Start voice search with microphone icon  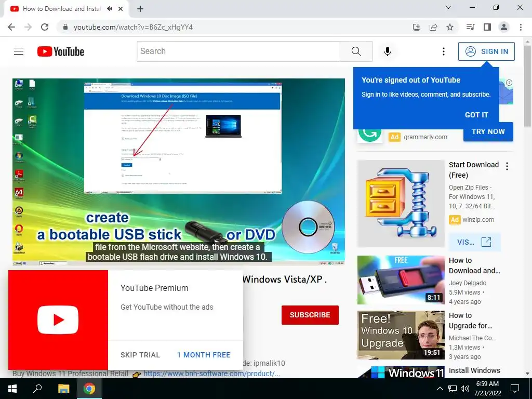(x=388, y=51)
